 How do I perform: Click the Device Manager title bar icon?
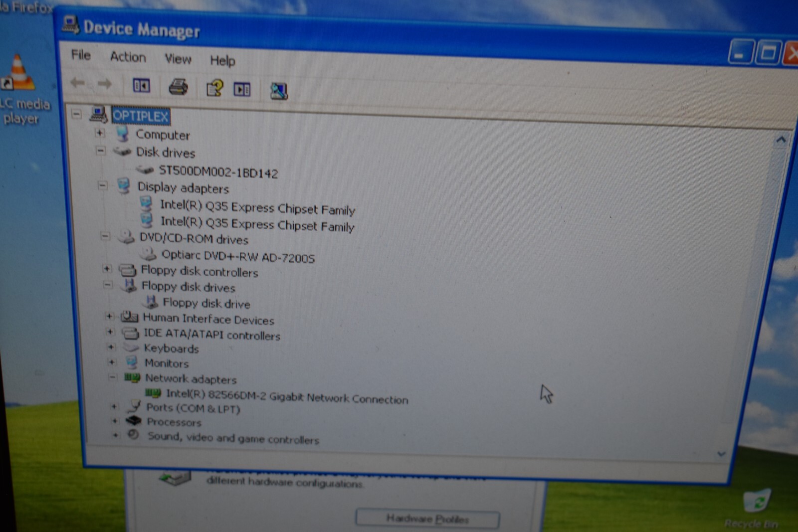coord(70,25)
